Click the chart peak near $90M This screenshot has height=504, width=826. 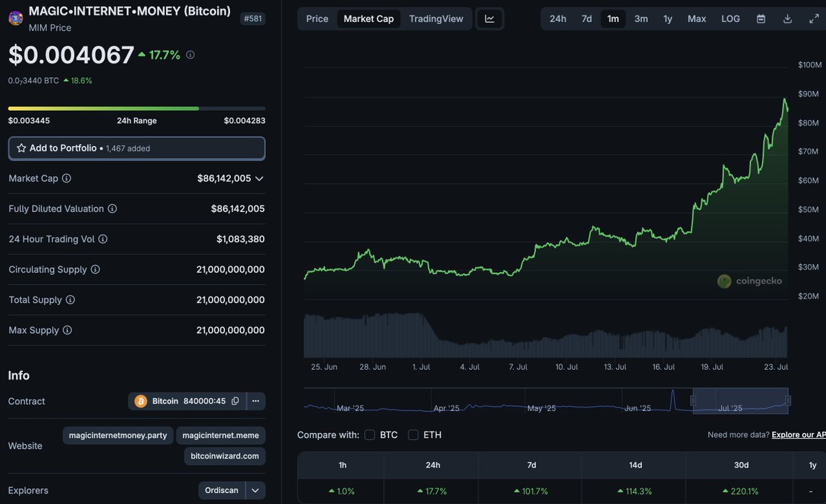click(785, 100)
